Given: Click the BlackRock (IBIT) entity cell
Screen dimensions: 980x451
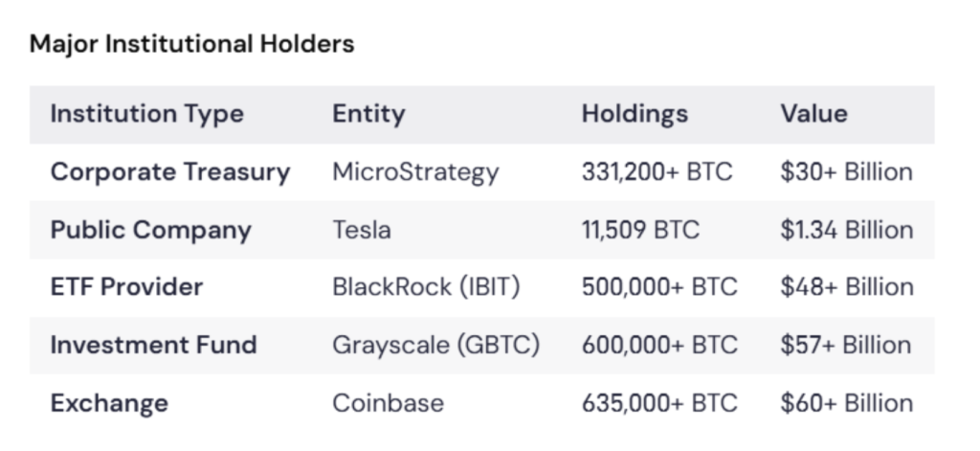Looking at the screenshot, I should click(426, 287).
